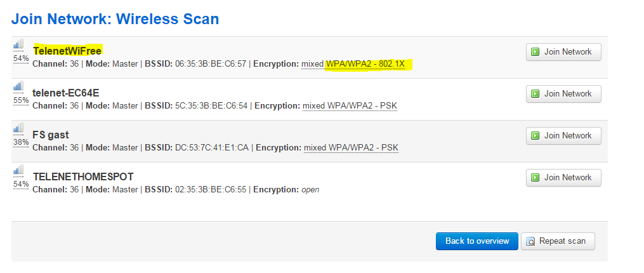Image resolution: width=644 pixels, height=273 pixels.
Task: Click signal strength icon for FS gast
Action: 18,128
